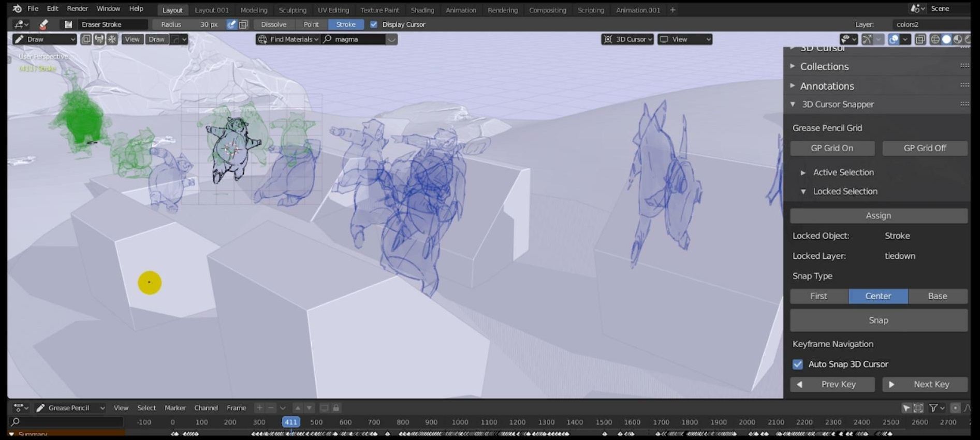Go to the Prev Key
The width and height of the screenshot is (980, 440).
832,384
